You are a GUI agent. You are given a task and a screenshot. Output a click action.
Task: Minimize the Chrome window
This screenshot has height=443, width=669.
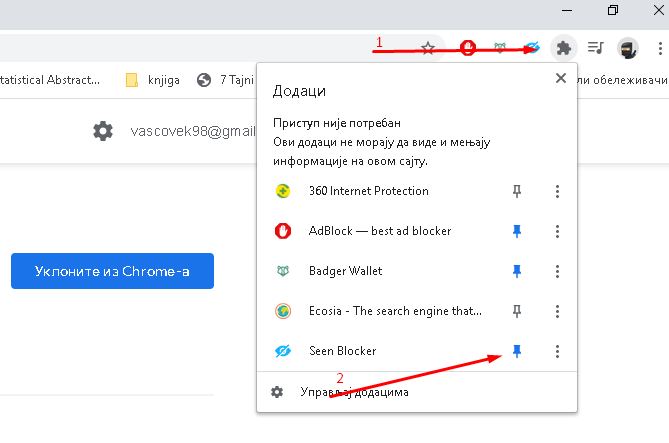tap(567, 10)
